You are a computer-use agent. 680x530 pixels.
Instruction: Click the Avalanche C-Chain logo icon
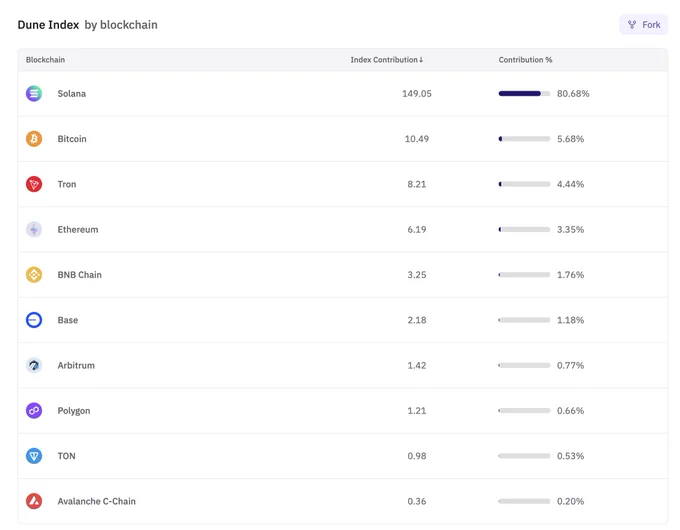[34, 501]
